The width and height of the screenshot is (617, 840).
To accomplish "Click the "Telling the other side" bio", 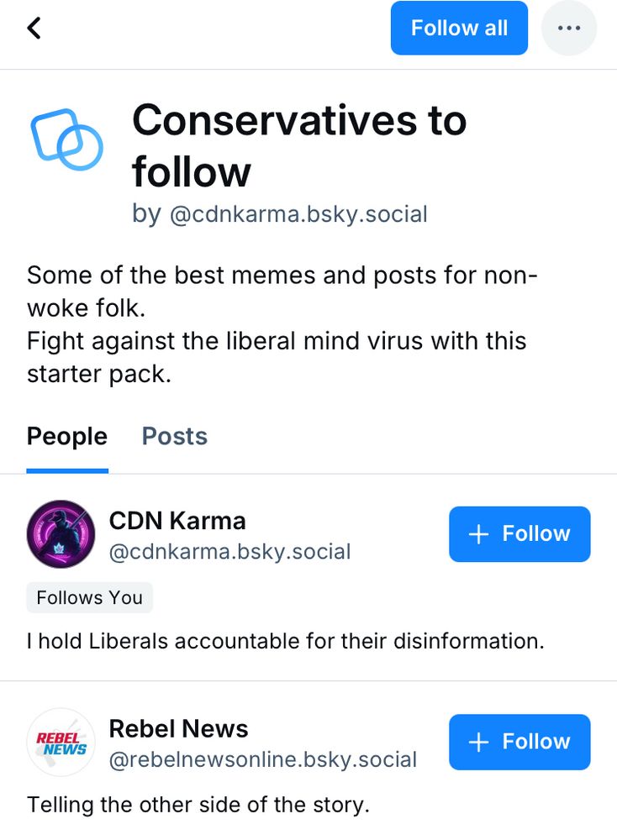I will point(198,805).
